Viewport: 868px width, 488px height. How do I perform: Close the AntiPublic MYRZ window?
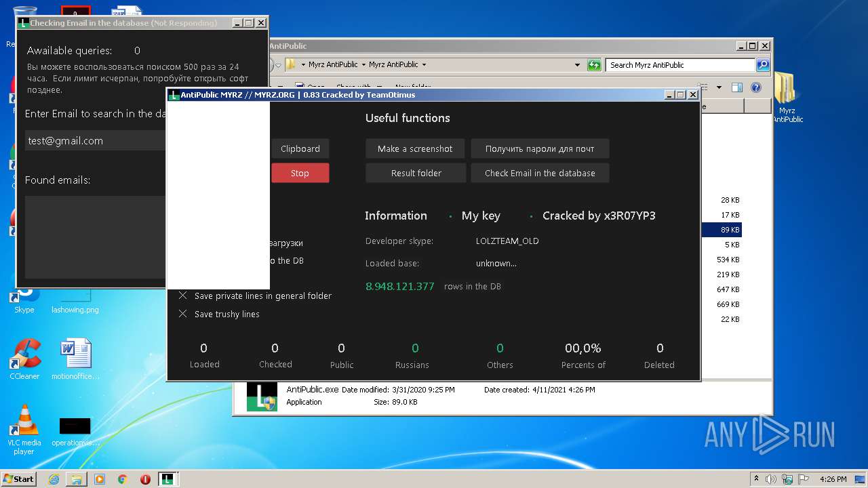(x=693, y=95)
